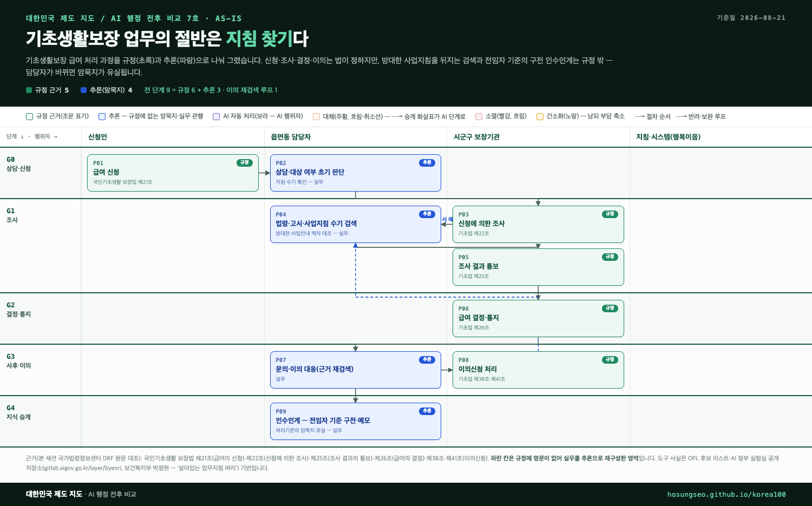
Task: Select the 읍면동 담당자 column header
Action: (x=291, y=137)
